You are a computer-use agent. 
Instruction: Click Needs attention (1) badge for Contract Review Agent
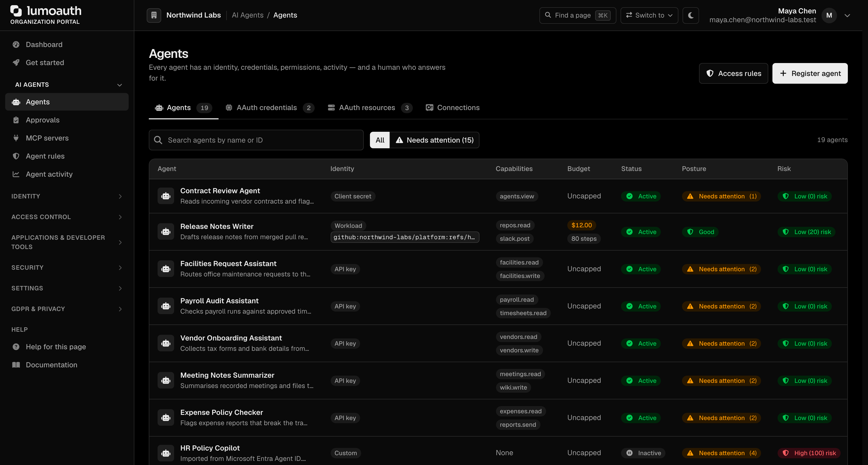(722, 196)
